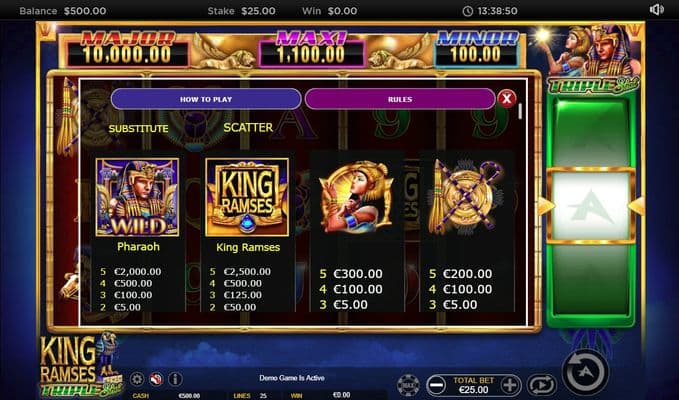Switch to the HOW TO PLAY tab
This screenshot has width=679, height=400.
coord(206,99)
